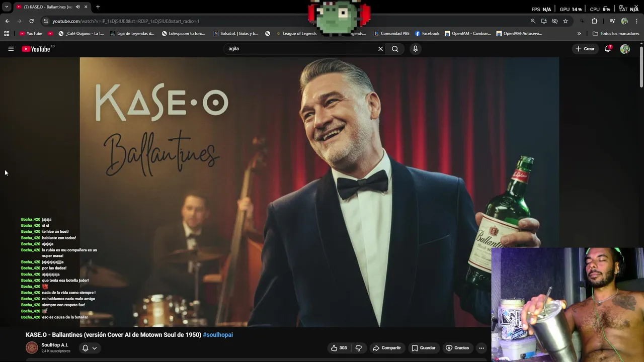Expand hidden bookmarks with the chevron
The width and height of the screenshot is (644, 362).
coord(579,34)
